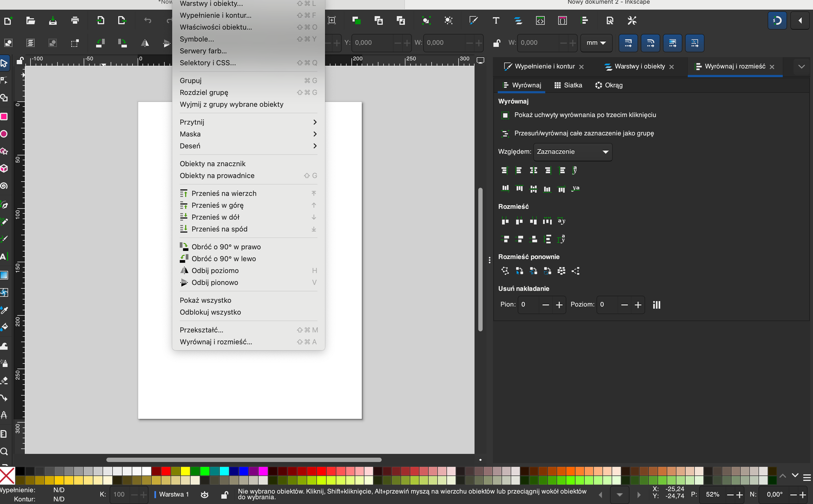Toggle current layer lock in status bar
Image resolution: width=813 pixels, height=504 pixels.
(224, 495)
